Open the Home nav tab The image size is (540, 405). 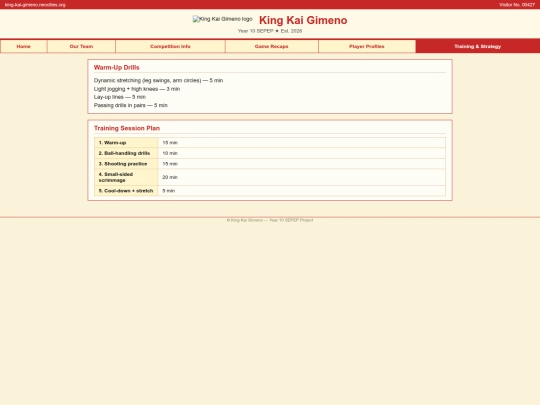24,46
